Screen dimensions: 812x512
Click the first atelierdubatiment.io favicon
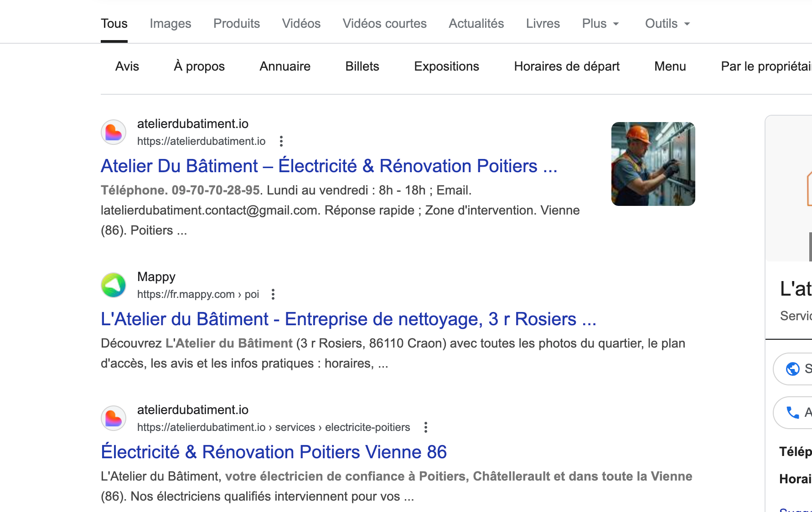[x=114, y=133]
